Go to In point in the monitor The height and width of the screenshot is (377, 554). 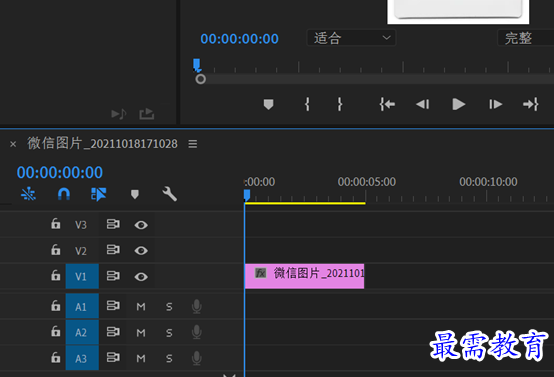click(387, 104)
